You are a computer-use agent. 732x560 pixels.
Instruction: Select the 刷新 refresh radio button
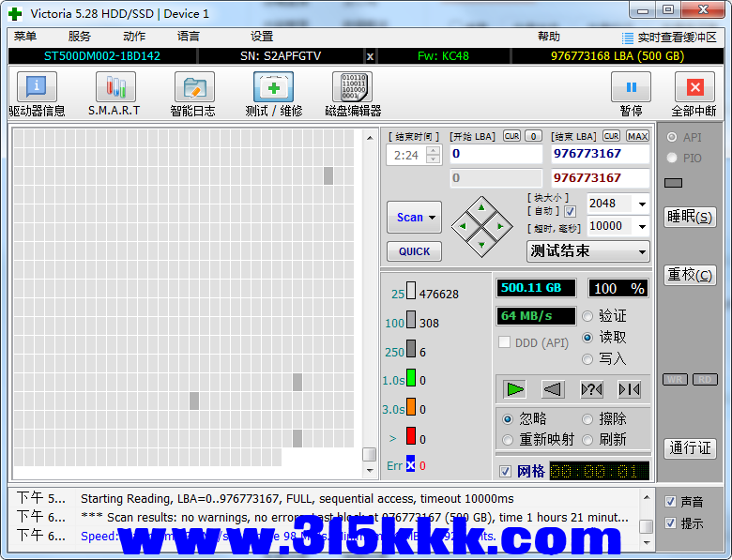tap(587, 440)
